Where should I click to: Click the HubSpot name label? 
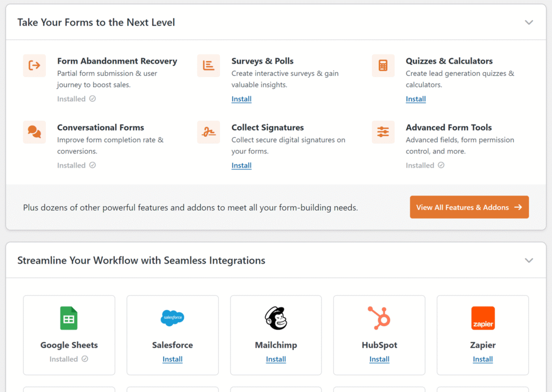coord(379,345)
